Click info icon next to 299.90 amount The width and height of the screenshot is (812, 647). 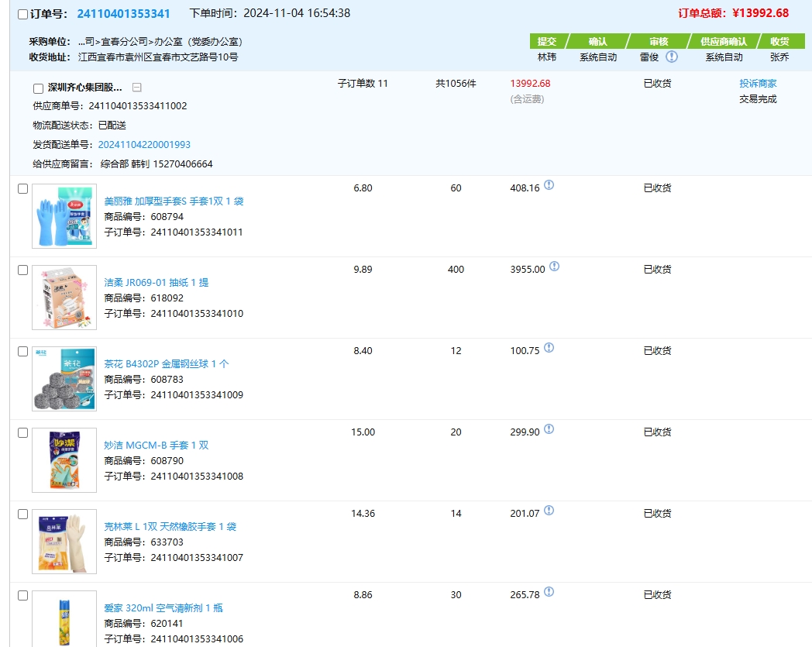coord(549,429)
